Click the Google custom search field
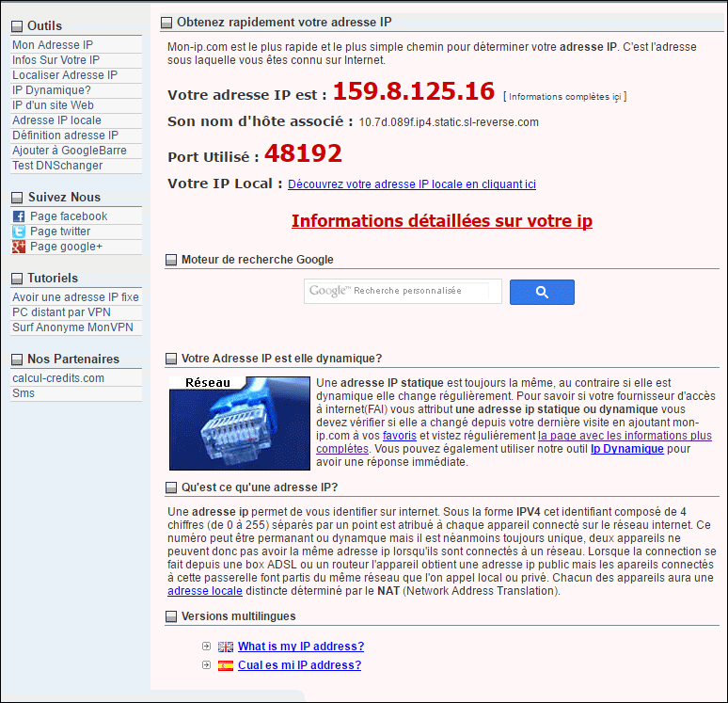Image resolution: width=728 pixels, height=703 pixels. coord(403,292)
